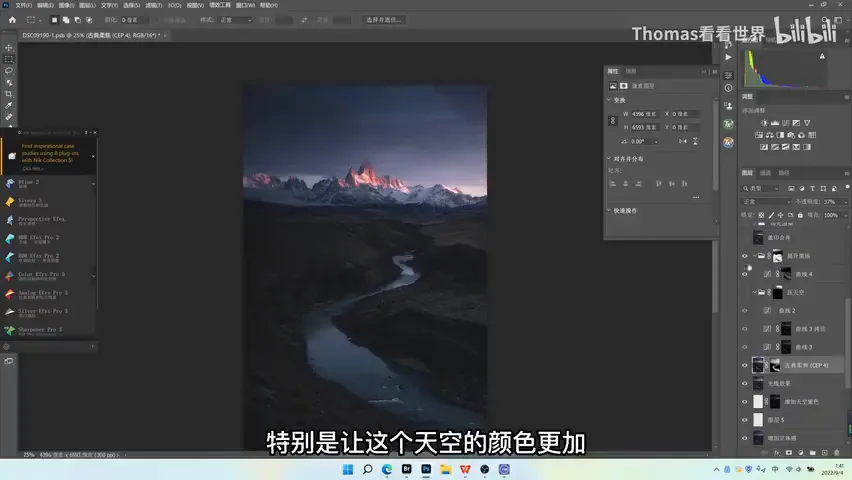Select the Move tool
The image size is (852, 480).
pyautogui.click(x=9, y=48)
